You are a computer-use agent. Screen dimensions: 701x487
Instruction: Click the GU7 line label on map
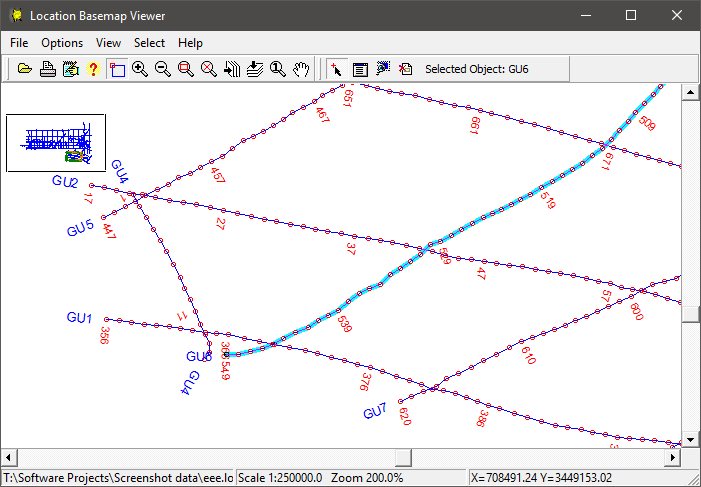pos(375,412)
